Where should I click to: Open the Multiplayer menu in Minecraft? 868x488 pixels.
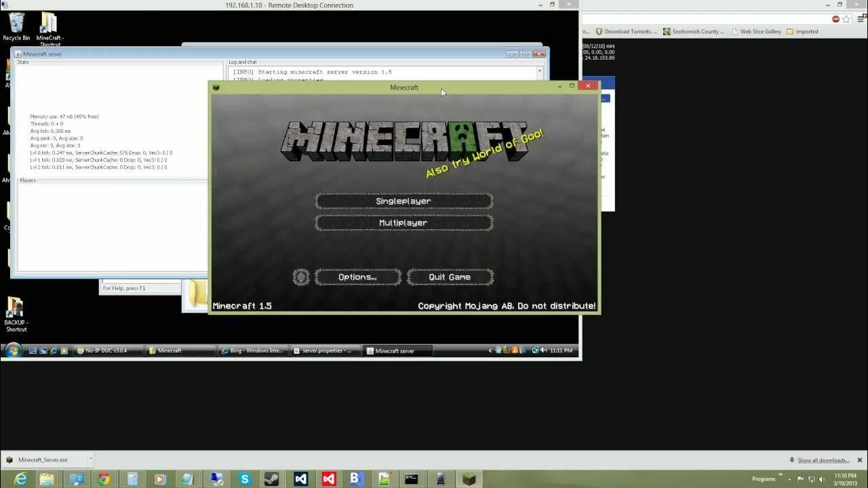click(x=403, y=223)
